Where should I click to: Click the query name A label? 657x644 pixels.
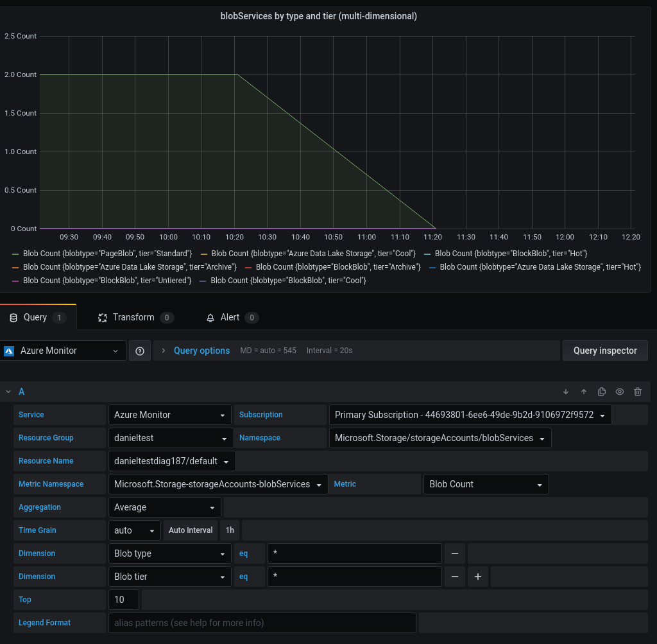click(21, 392)
